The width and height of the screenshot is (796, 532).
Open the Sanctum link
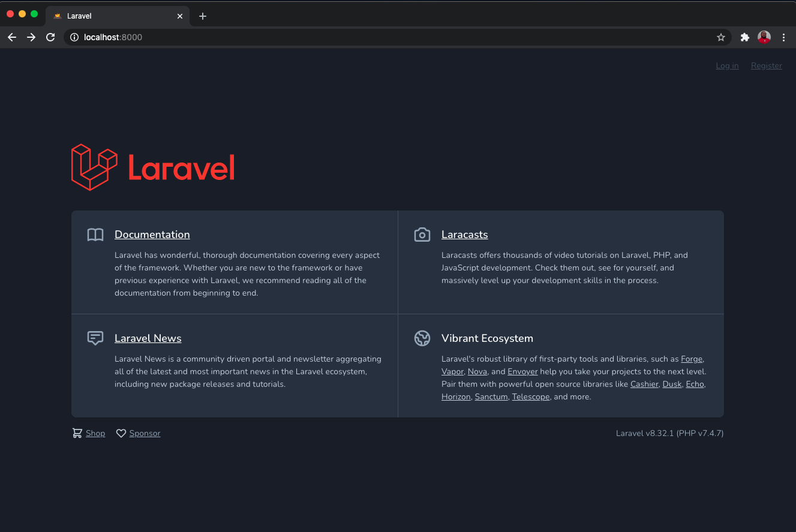click(491, 396)
